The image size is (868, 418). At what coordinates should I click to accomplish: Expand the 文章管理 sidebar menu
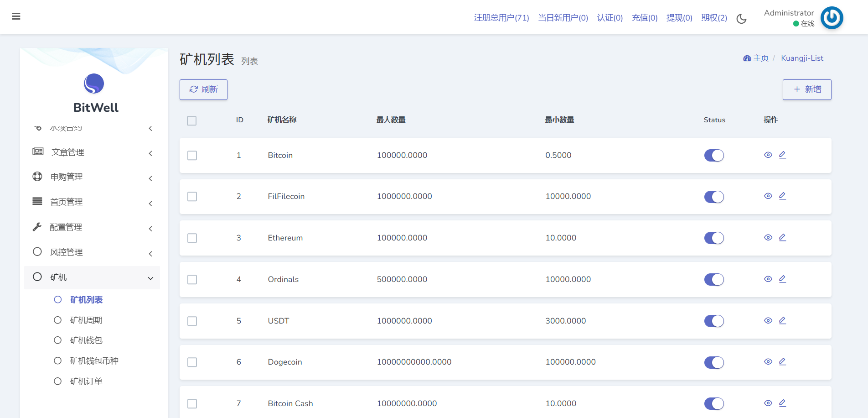[92, 152]
